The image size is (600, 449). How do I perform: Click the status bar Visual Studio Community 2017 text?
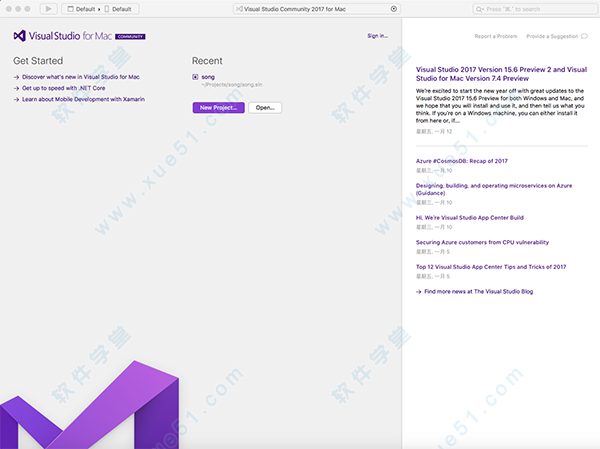(295, 9)
